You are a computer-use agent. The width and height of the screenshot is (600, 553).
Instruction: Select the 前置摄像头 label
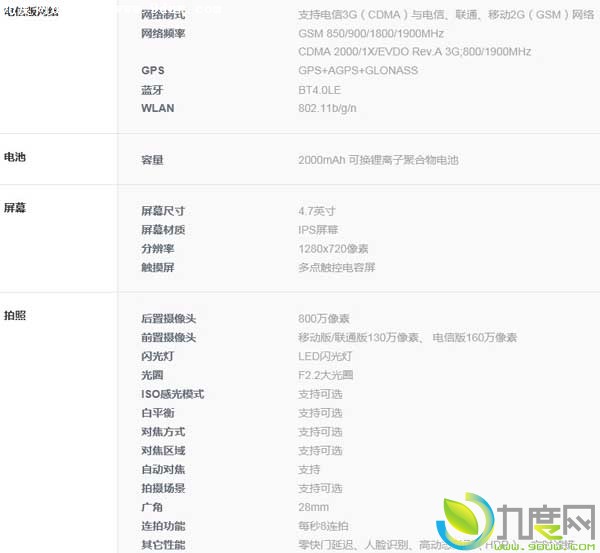click(168, 337)
